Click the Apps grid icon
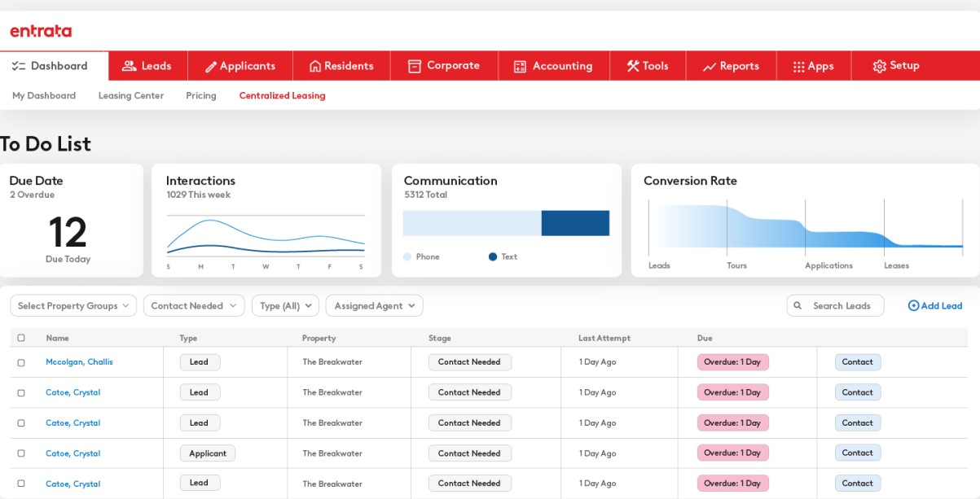This screenshot has height=499, width=980. tap(798, 65)
